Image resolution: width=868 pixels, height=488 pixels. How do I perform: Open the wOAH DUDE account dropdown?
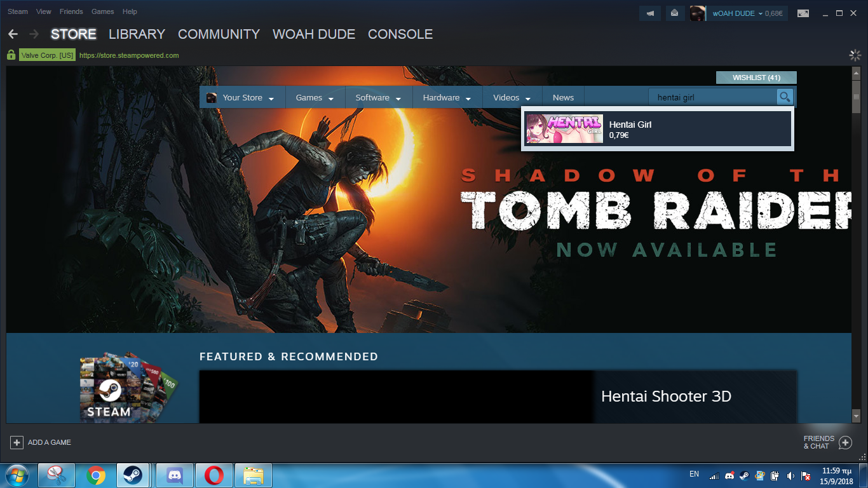[747, 13]
